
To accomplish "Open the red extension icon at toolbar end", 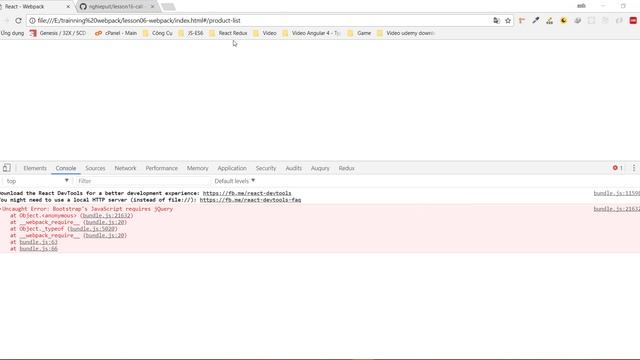I will click(633, 20).
